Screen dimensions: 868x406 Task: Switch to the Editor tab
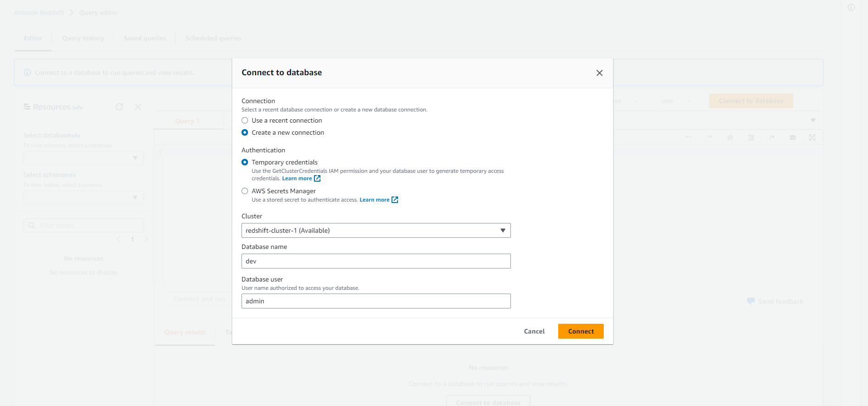click(x=33, y=38)
